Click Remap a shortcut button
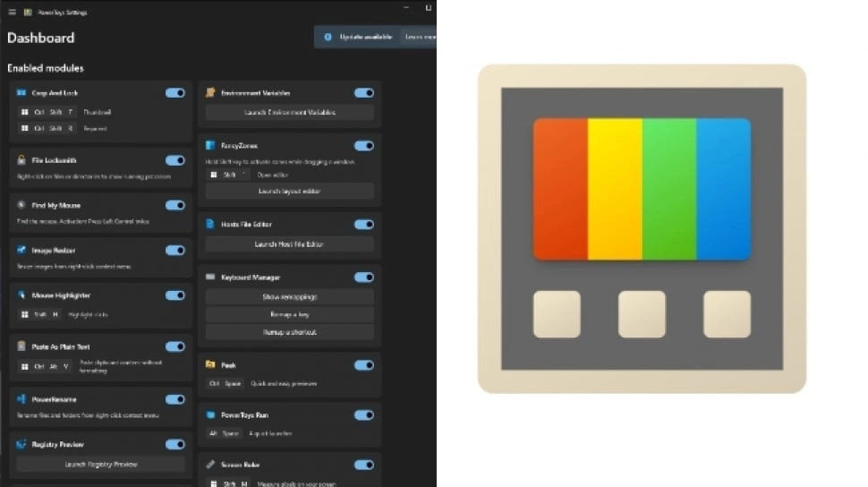868x487 pixels. [290, 332]
